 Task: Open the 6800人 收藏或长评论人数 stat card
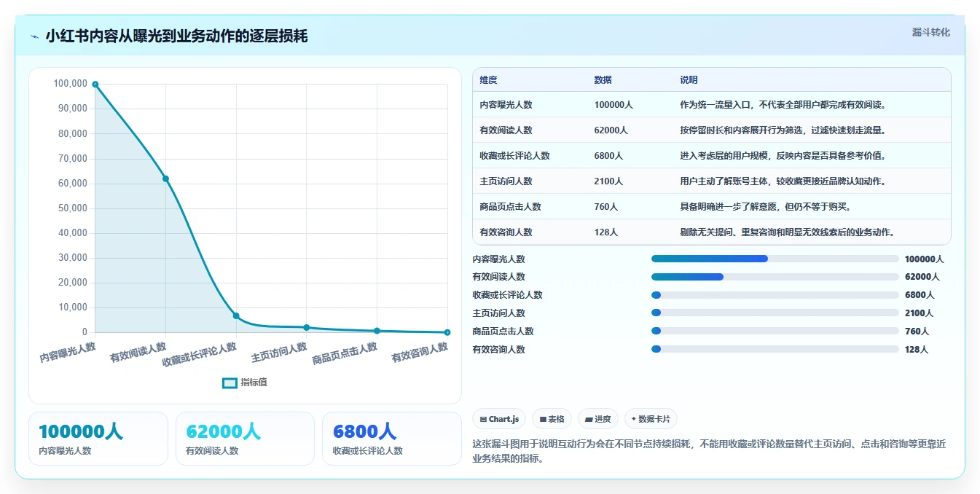392,439
